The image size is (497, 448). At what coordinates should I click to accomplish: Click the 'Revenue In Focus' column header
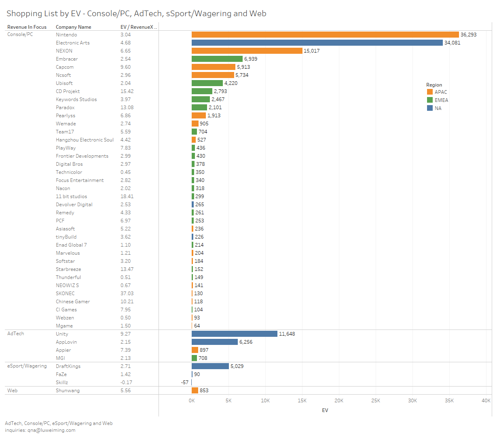pos(27,27)
